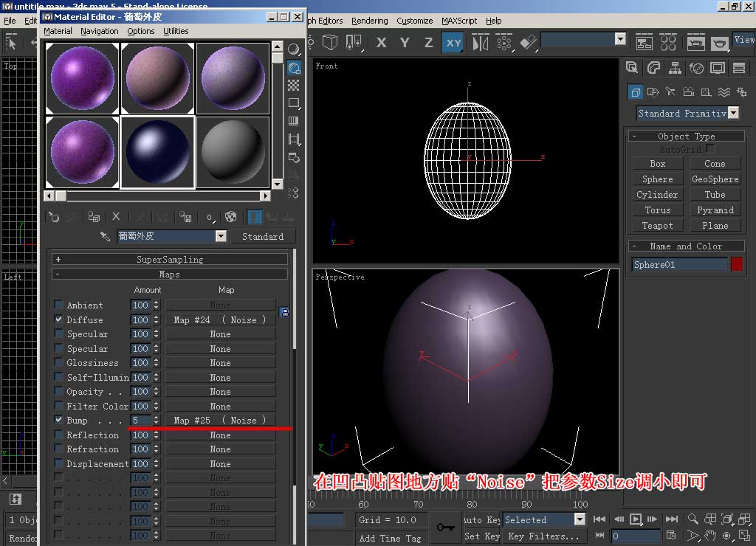The image size is (756, 546).
Task: Select the XY plane constraint
Action: pos(453,42)
